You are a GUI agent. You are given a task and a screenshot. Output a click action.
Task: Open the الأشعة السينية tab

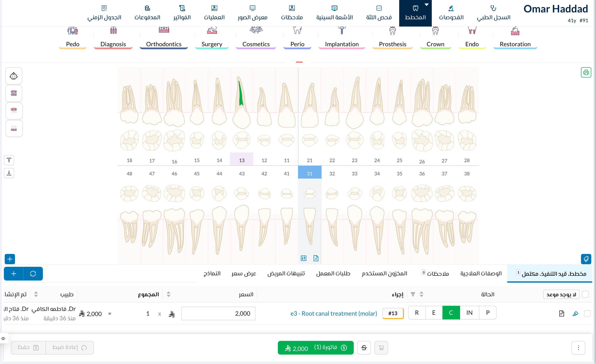[334, 13]
